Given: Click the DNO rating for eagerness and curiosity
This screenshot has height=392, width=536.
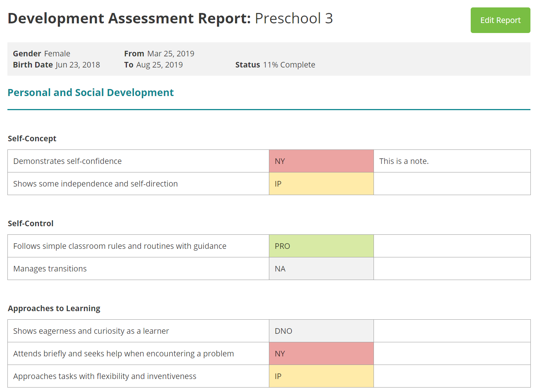Looking at the screenshot, I should 321,331.
